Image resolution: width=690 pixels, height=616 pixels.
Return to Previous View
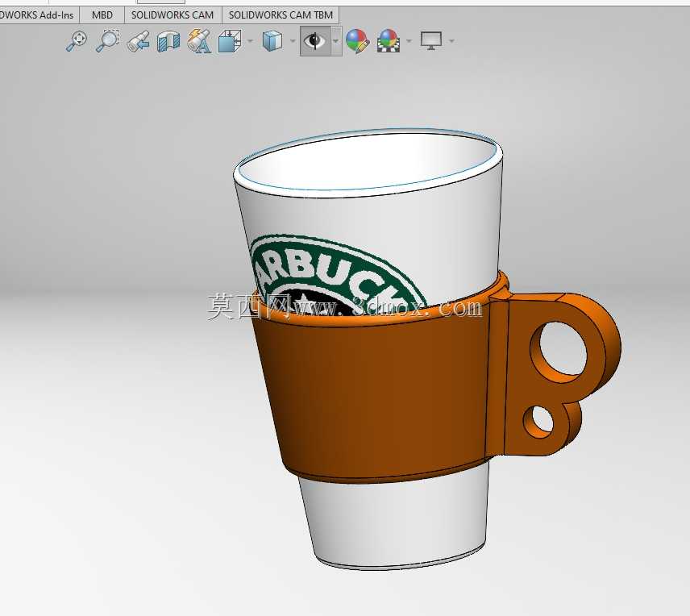click(138, 41)
